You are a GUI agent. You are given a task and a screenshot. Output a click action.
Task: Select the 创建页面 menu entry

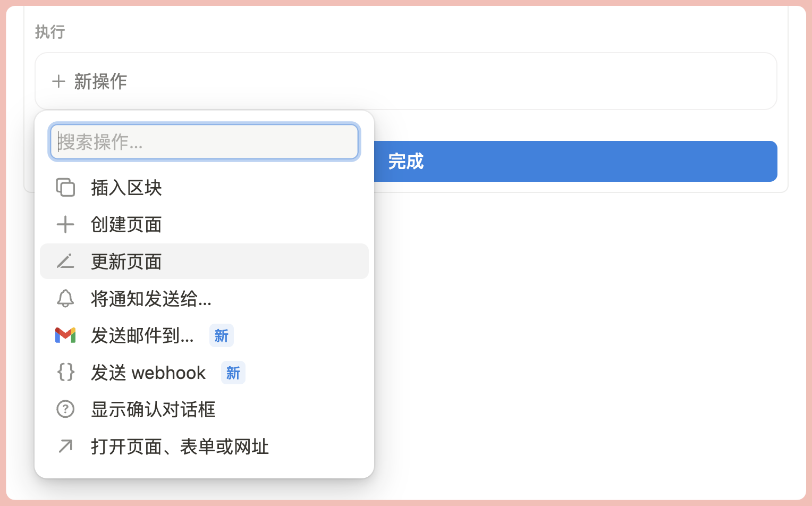(x=126, y=224)
